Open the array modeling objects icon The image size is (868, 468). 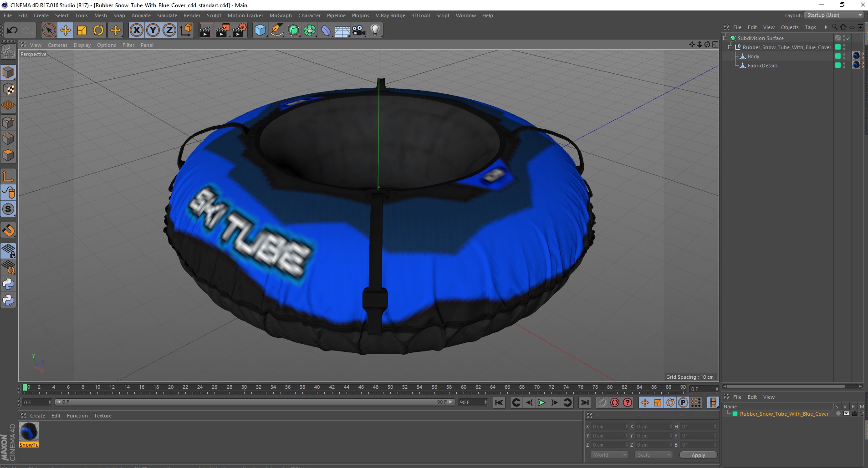click(x=310, y=31)
